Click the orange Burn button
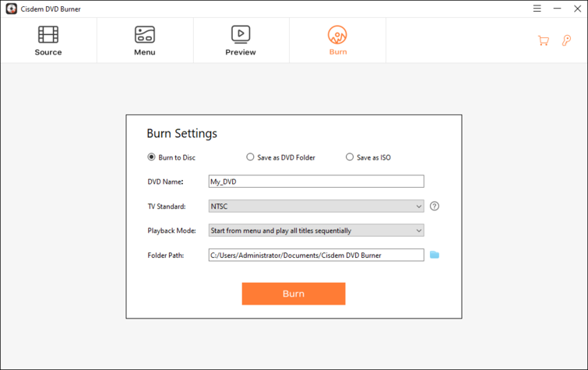The image size is (588, 370). click(x=294, y=294)
